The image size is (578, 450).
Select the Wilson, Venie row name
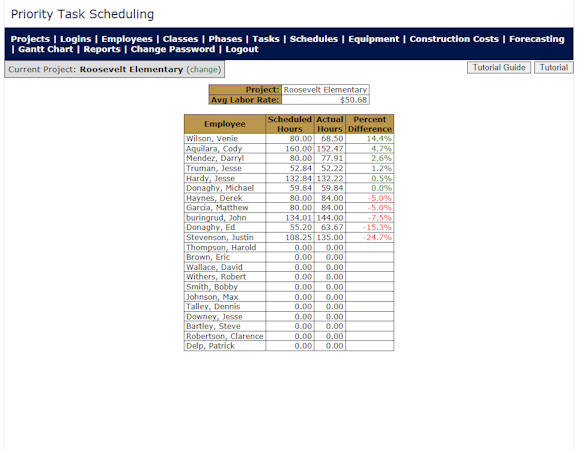tap(212, 139)
